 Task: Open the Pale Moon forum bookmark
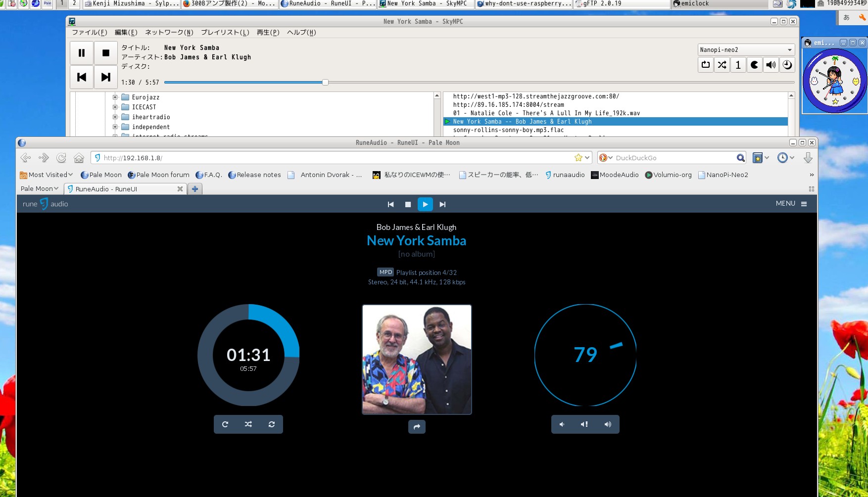tap(158, 175)
